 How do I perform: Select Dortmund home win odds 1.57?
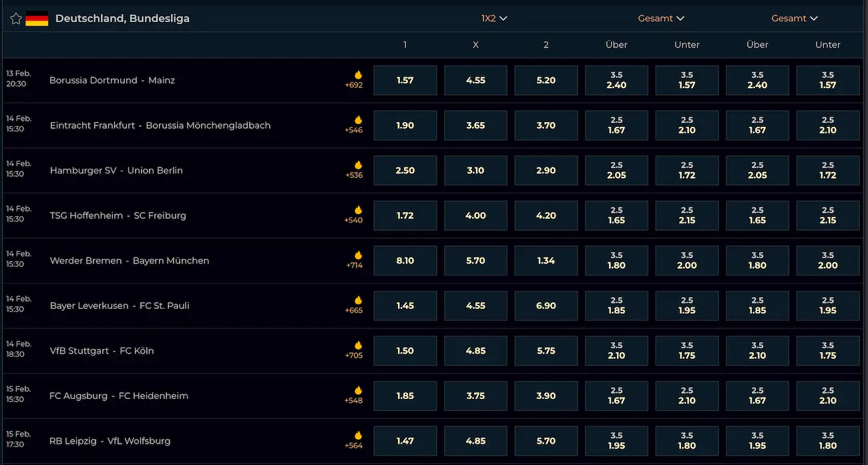(405, 80)
